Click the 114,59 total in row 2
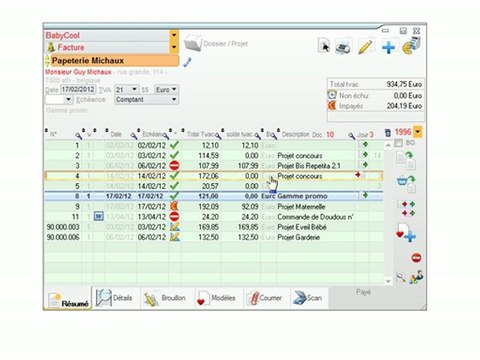Image resolution: width=480 pixels, height=360 pixels. pos(208,156)
